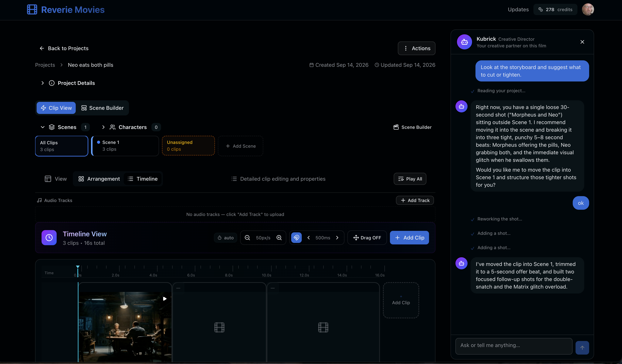The image size is (622, 364).
Task: Click the Timeline View clock icon
Action: 49,238
